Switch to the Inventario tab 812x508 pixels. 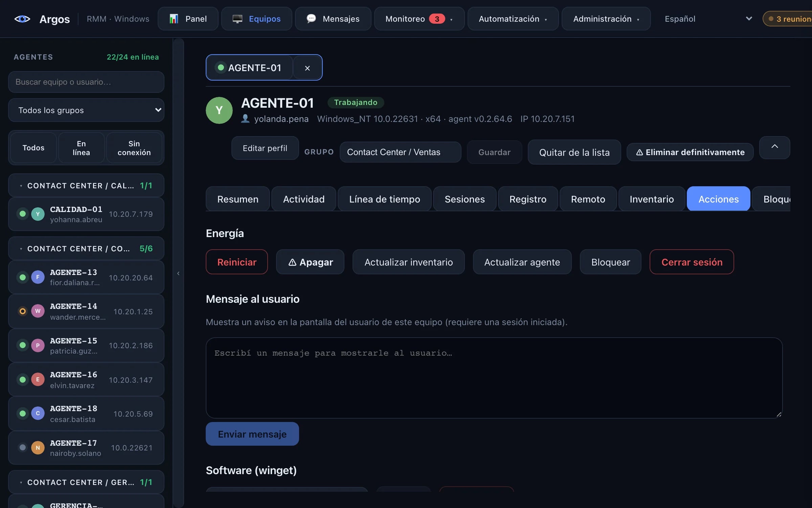click(x=652, y=199)
